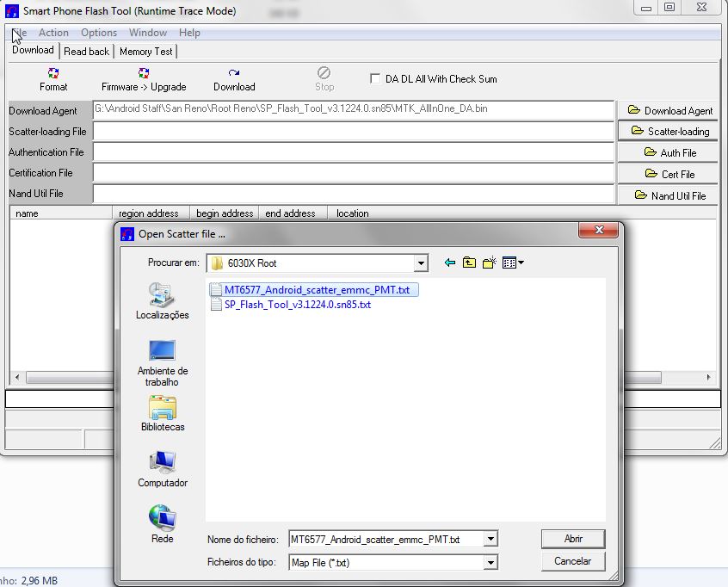The width and height of the screenshot is (728, 587).
Task: Open the Window menu
Action: coord(148,33)
